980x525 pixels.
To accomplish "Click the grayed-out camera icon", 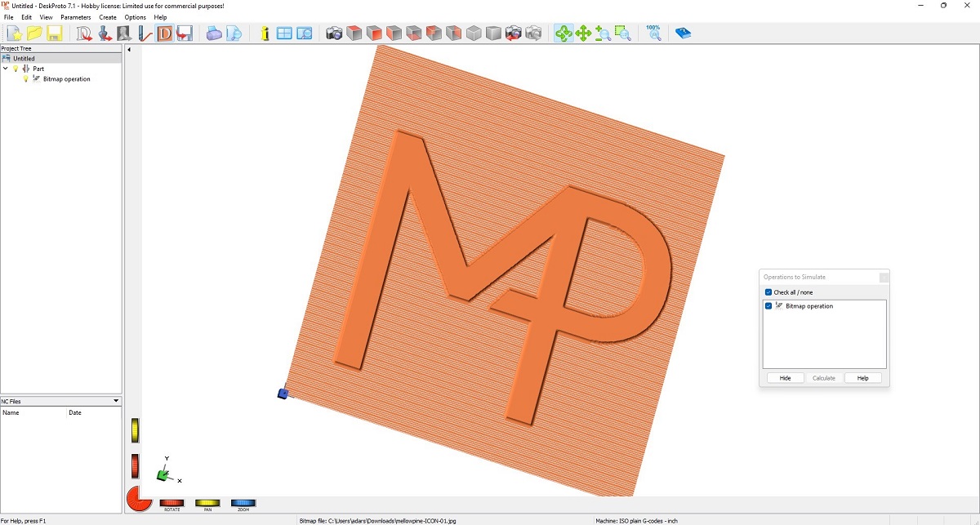I will click(x=533, y=33).
